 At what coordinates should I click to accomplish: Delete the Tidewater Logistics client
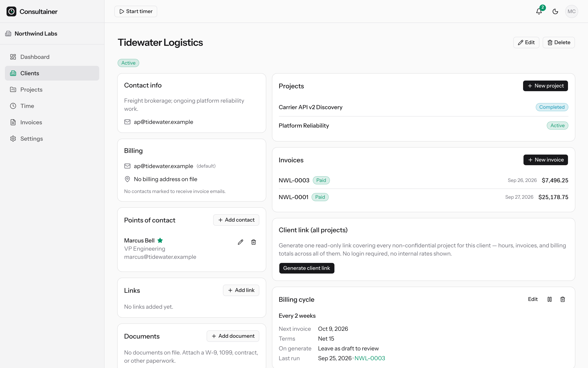(x=559, y=43)
